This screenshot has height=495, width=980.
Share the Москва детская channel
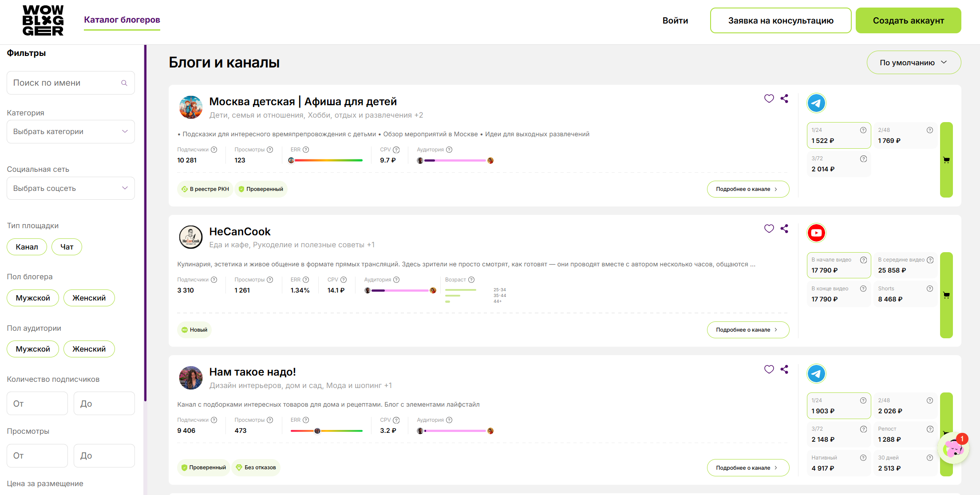[x=784, y=99]
